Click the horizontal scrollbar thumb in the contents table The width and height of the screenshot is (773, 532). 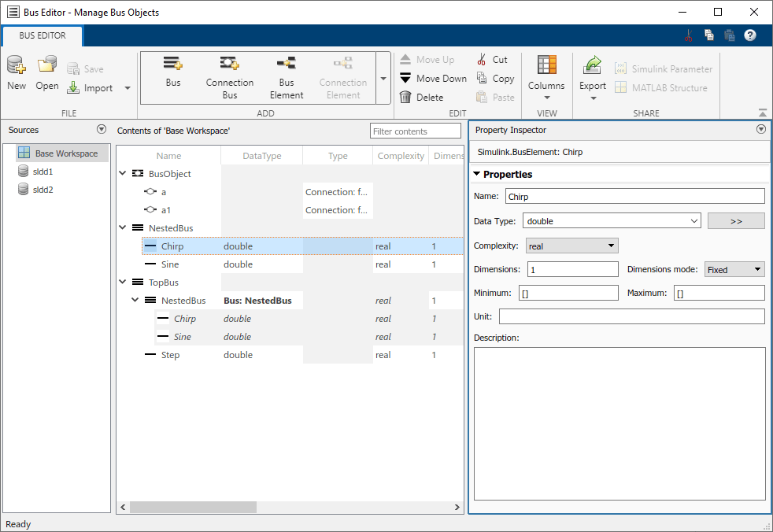194,507
